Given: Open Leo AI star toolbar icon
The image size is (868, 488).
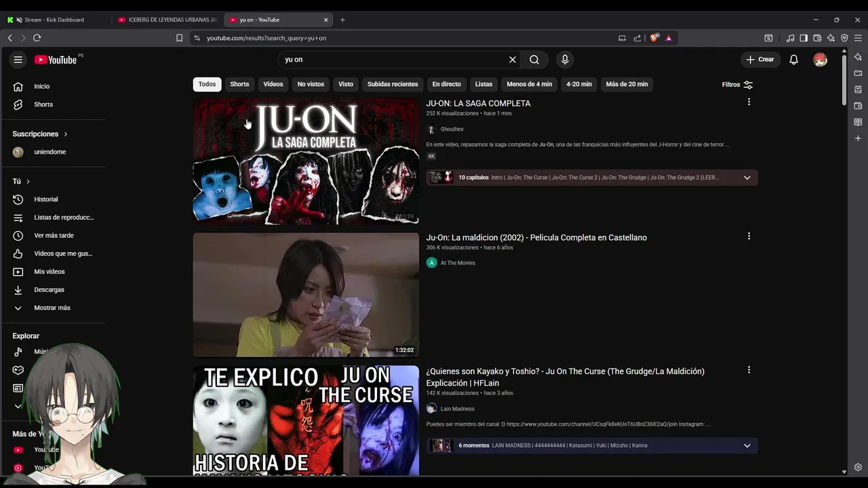Looking at the screenshot, I should pos(831,38).
